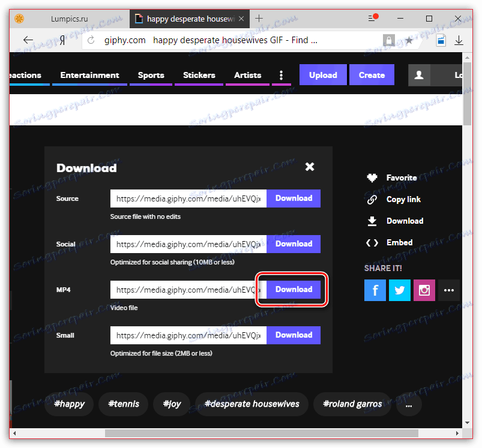
Task: Close the Download dialog with X
Action: coord(310,167)
